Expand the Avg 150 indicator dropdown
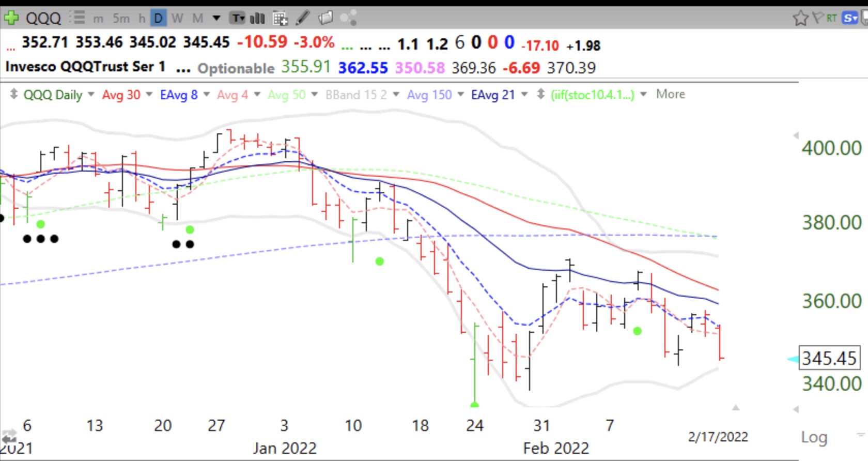The width and height of the screenshot is (868, 461). [x=460, y=95]
